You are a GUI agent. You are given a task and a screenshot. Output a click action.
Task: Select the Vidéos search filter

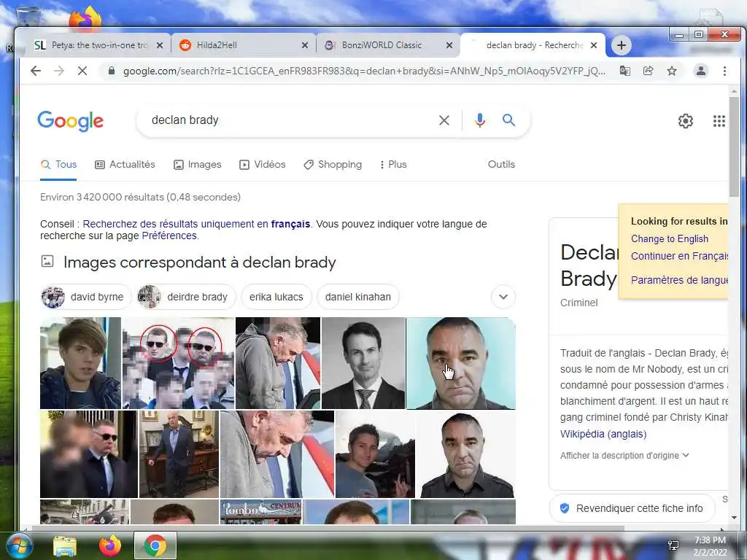[262, 164]
